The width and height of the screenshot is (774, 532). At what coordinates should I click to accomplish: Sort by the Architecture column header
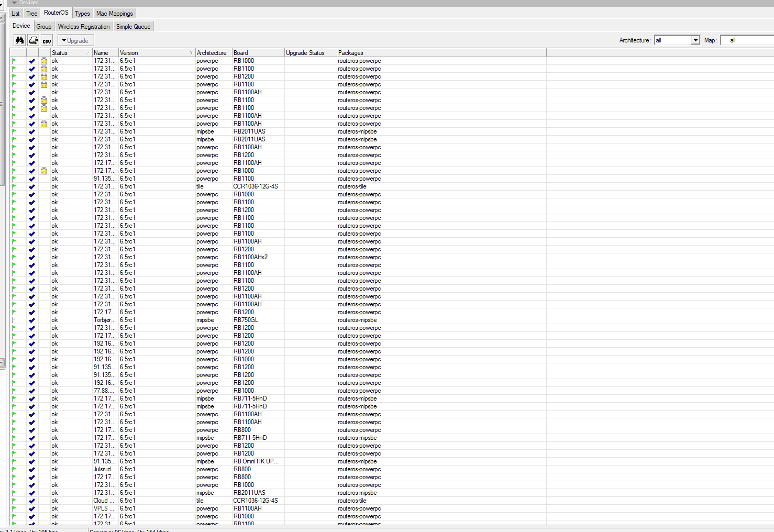(x=214, y=53)
